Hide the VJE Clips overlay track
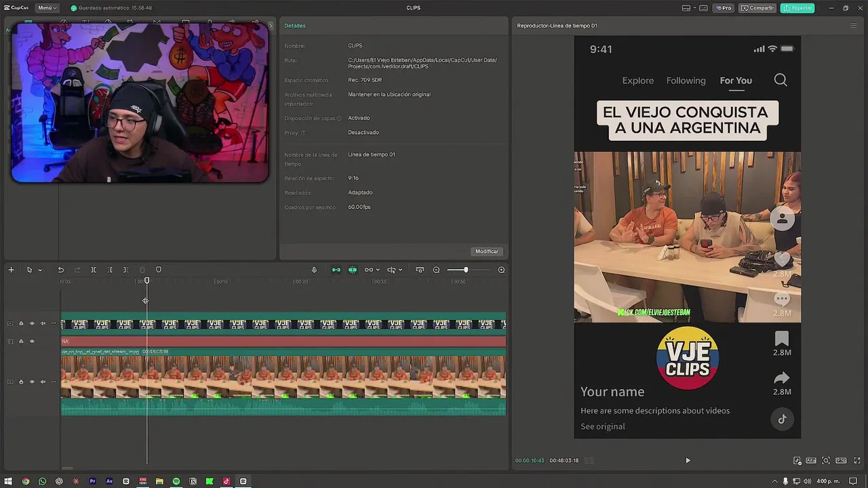This screenshot has width=868, height=488. [x=32, y=323]
